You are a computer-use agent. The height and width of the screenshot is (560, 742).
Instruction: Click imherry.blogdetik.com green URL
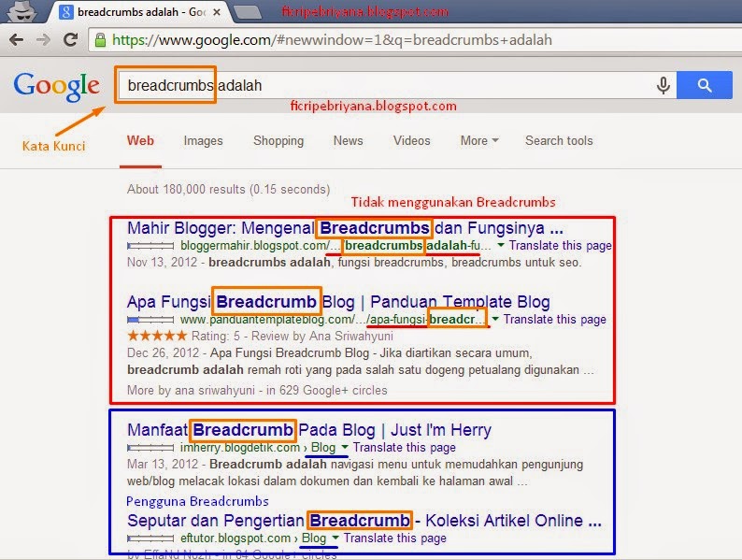click(240, 447)
